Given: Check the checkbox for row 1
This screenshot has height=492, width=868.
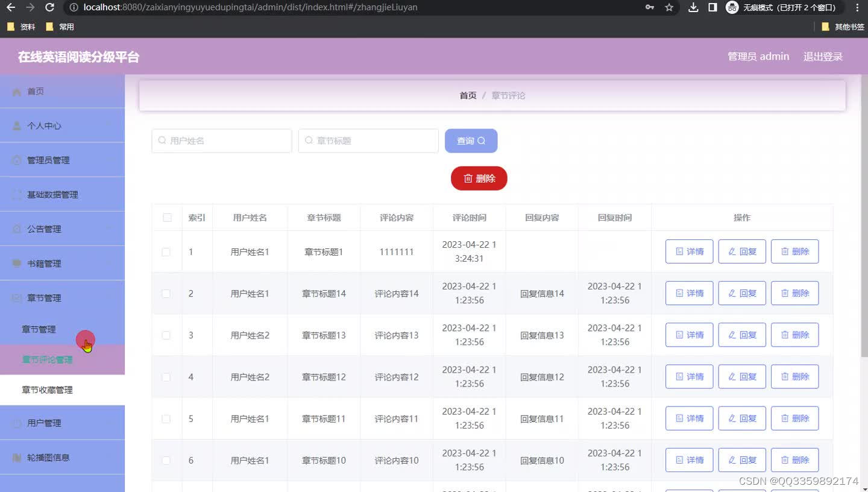Looking at the screenshot, I should coord(166,252).
